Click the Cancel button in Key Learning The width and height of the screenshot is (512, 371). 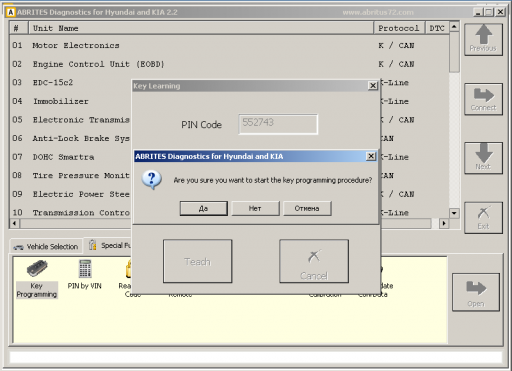point(314,261)
